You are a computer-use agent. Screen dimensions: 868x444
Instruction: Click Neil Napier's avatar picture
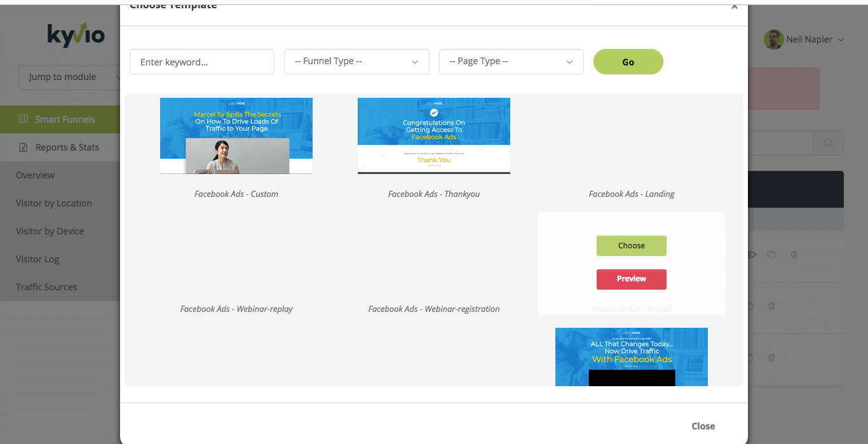coord(773,39)
